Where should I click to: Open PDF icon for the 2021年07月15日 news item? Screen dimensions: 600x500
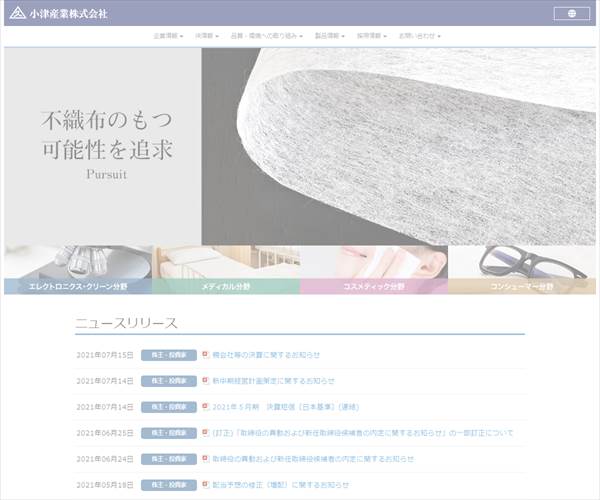[x=205, y=355]
